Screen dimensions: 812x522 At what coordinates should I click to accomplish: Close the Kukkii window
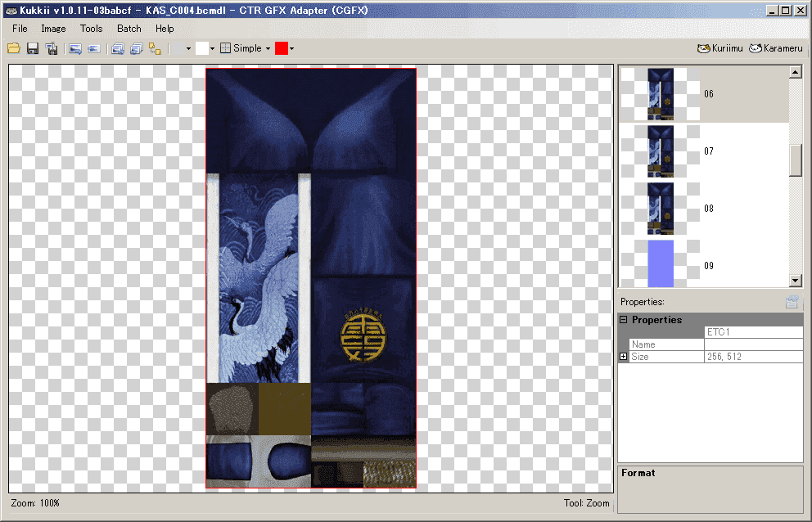(x=800, y=11)
